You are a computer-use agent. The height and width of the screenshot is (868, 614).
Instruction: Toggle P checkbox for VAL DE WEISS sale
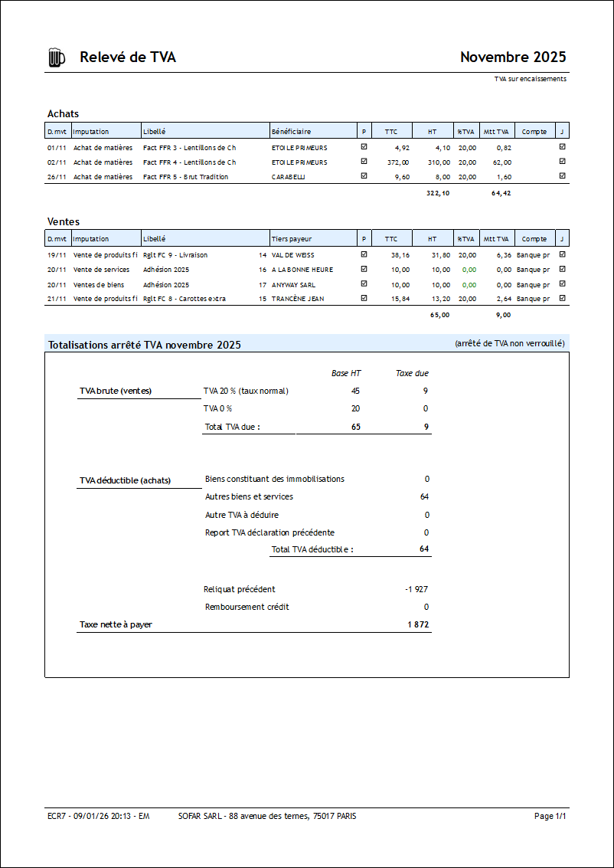pyautogui.click(x=364, y=254)
